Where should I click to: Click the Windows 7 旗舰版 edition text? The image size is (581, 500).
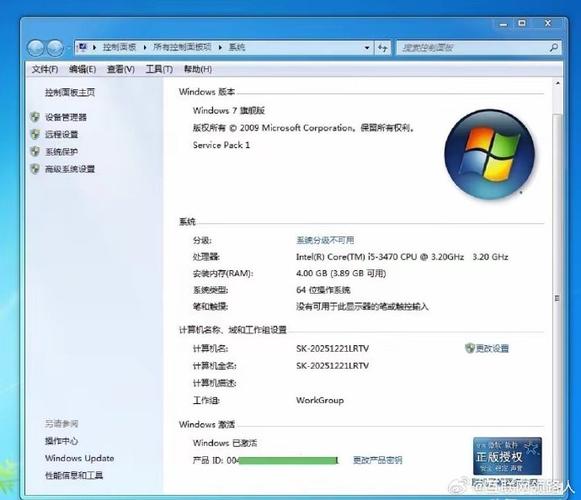(229, 110)
